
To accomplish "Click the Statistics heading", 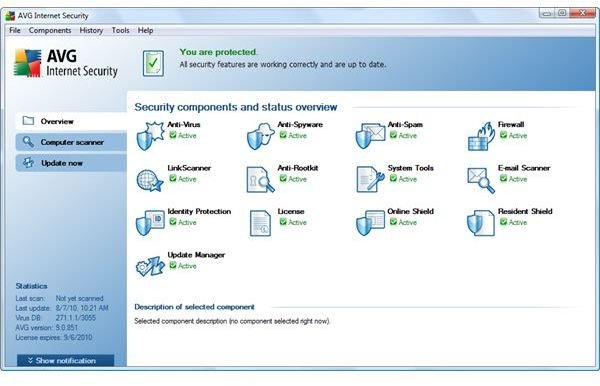I will [x=31, y=286].
